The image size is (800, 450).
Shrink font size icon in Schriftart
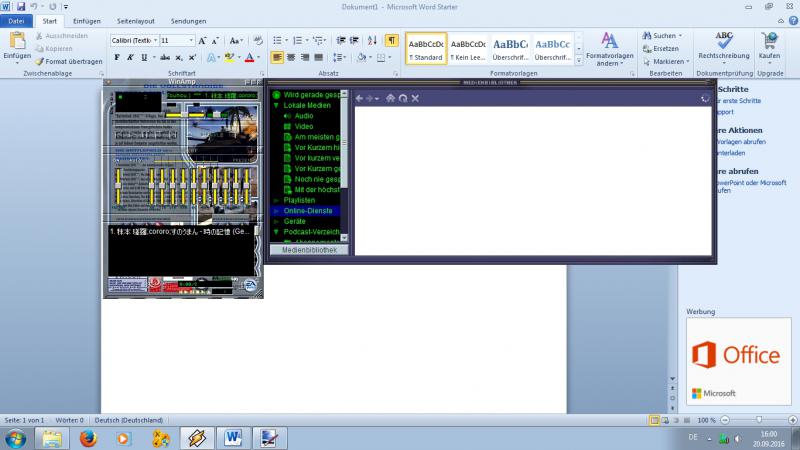coord(215,40)
